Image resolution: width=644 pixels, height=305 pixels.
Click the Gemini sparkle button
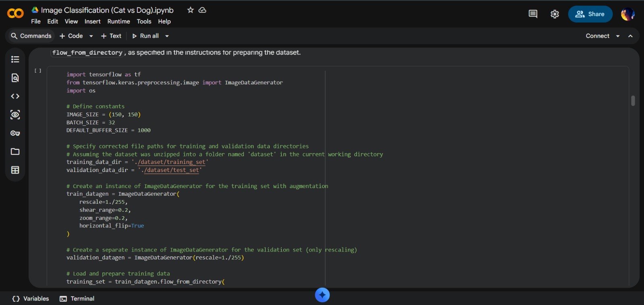point(322,295)
